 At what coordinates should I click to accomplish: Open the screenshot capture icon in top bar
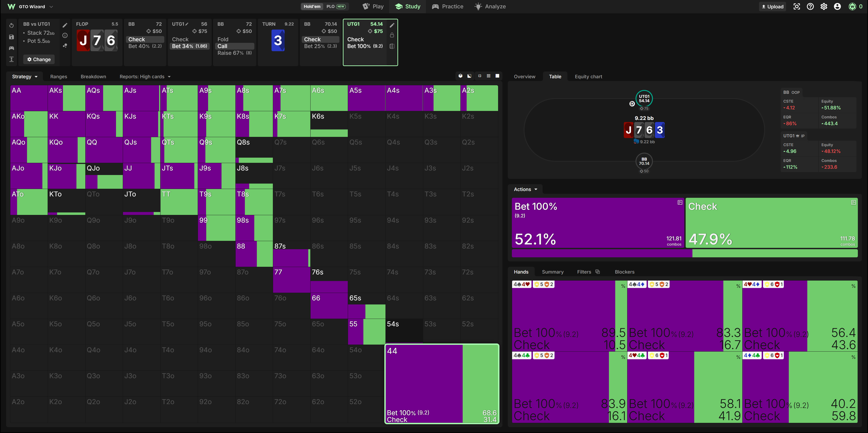(x=796, y=6)
